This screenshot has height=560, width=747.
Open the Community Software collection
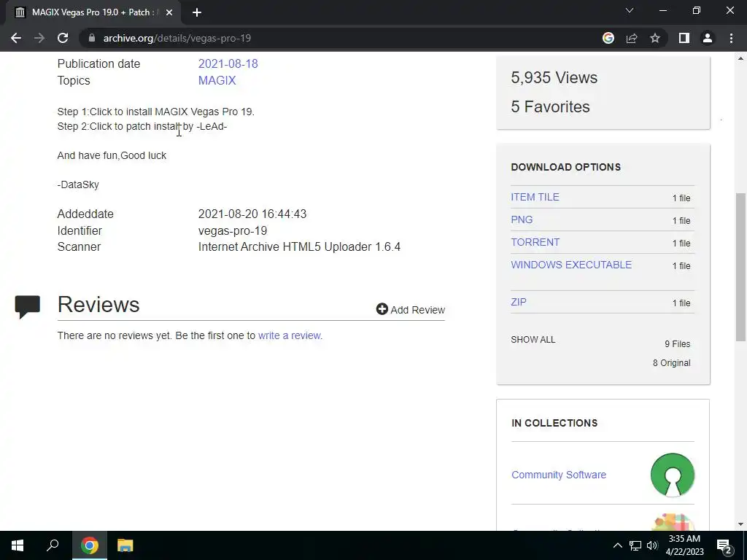click(x=559, y=475)
